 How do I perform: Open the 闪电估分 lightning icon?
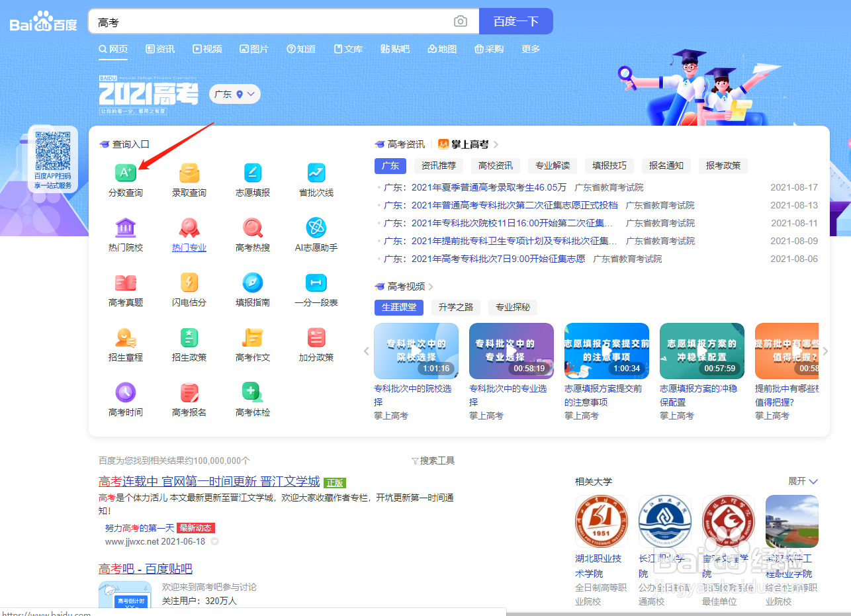[189, 283]
